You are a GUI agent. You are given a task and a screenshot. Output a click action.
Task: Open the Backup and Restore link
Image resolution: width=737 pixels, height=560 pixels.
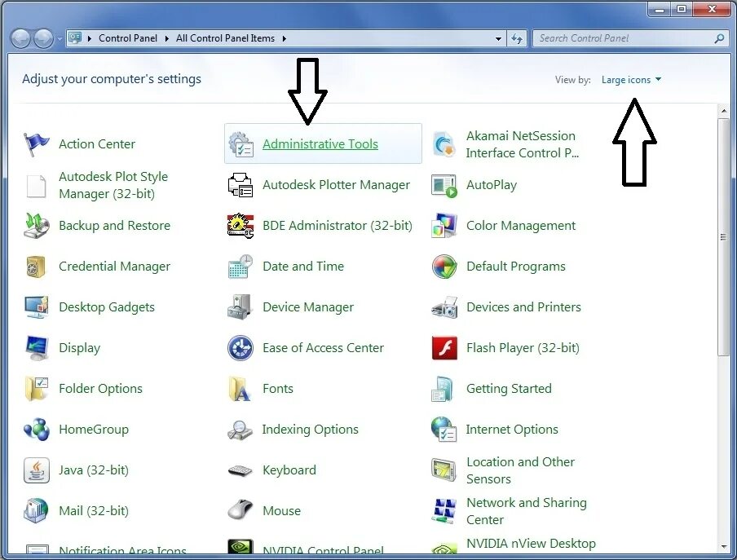[114, 226]
